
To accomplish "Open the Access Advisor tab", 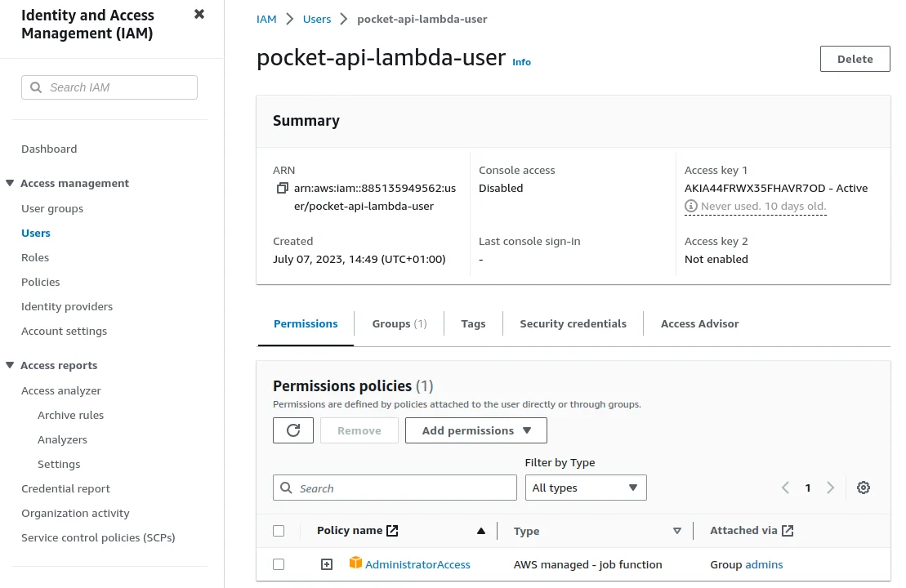I will coord(699,323).
